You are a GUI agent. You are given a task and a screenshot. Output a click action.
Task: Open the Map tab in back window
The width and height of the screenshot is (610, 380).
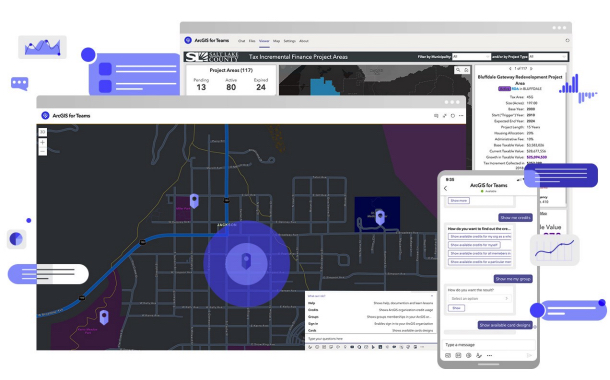[x=276, y=41]
